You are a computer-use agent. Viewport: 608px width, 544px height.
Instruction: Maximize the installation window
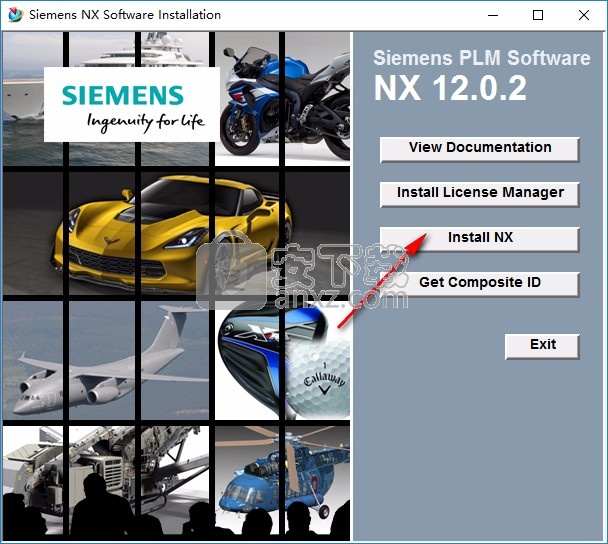coord(538,15)
